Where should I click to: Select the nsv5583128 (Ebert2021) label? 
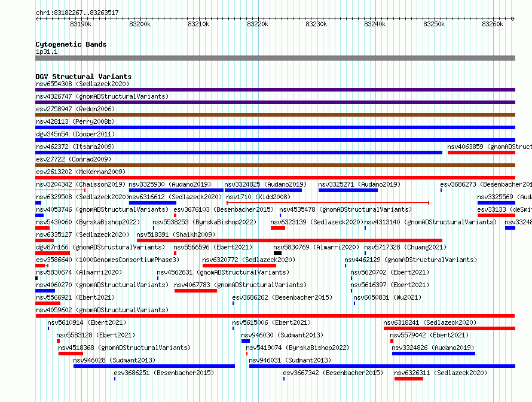pyautogui.click(x=96, y=335)
